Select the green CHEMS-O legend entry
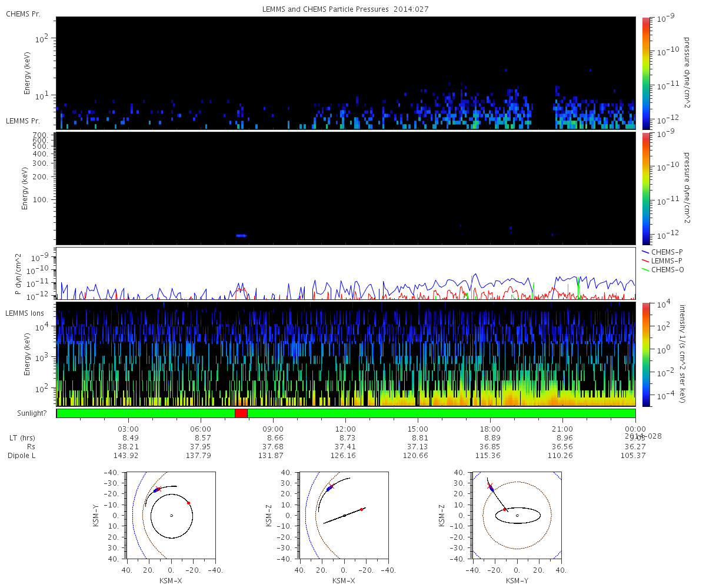The image size is (706, 588). coord(664,269)
